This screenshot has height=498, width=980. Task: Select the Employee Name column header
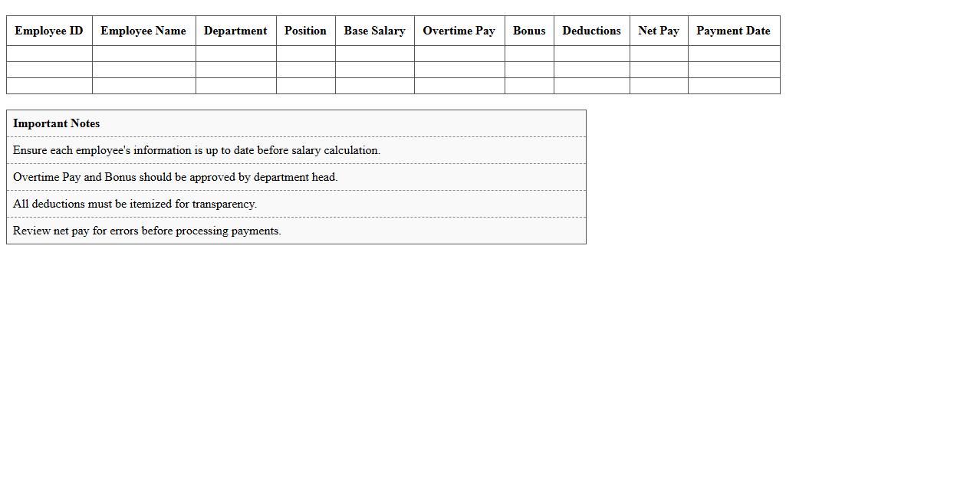(143, 31)
